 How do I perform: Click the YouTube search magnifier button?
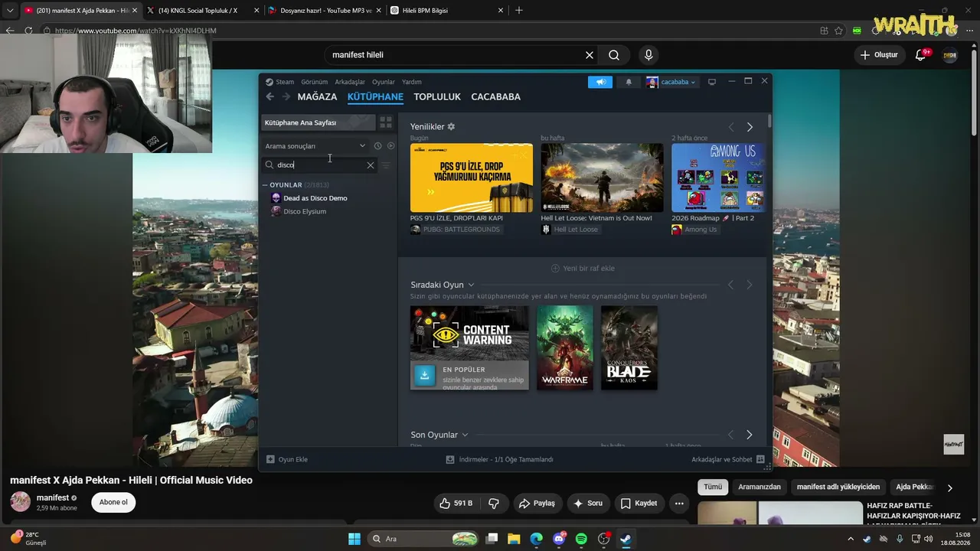point(614,55)
